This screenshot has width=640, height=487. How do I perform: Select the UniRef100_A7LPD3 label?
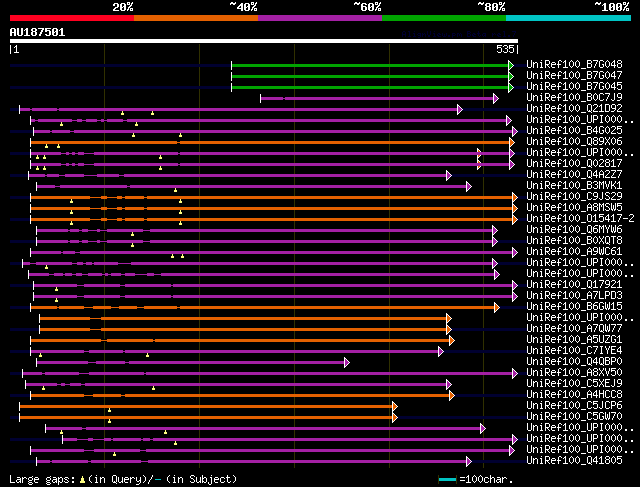pos(574,296)
